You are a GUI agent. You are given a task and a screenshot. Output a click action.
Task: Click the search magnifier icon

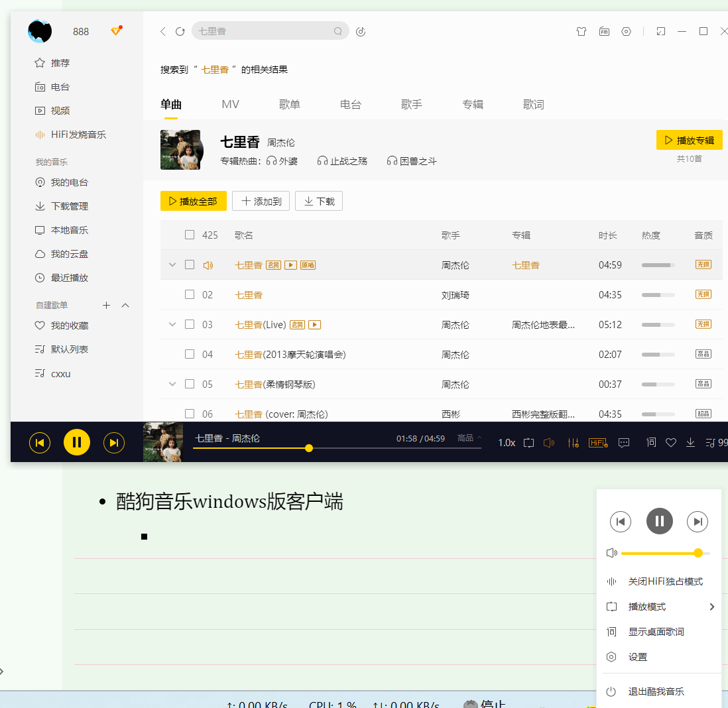pos(338,31)
